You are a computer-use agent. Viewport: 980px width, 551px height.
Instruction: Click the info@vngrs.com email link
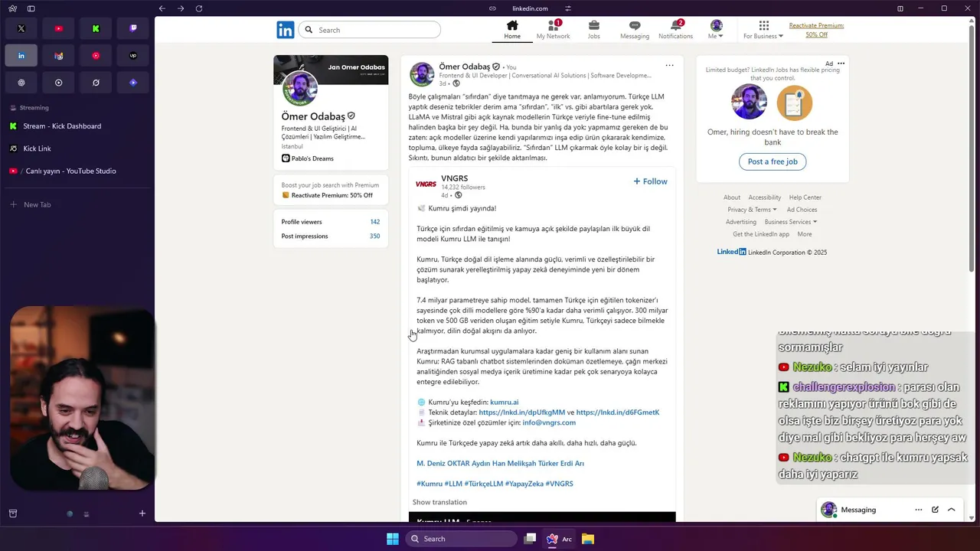point(549,422)
